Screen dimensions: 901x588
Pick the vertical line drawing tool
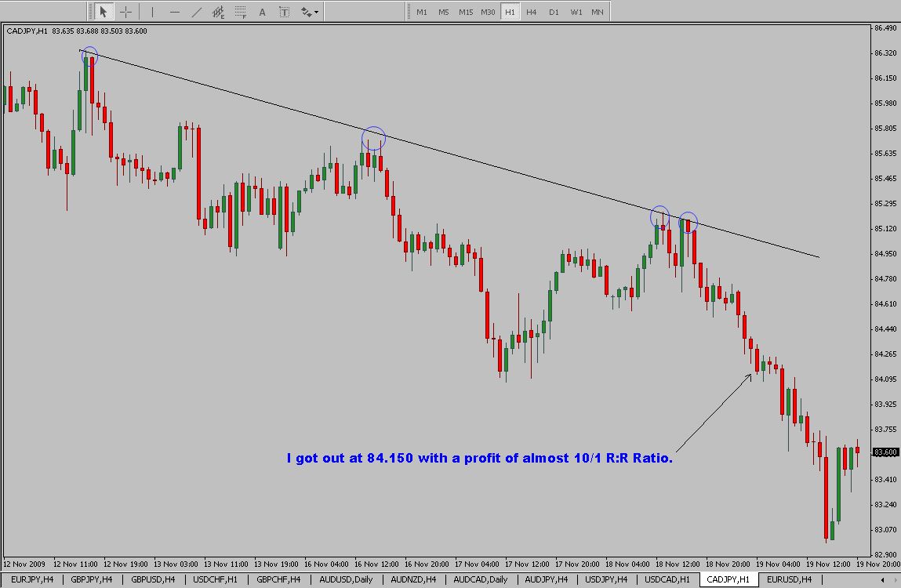(x=152, y=12)
